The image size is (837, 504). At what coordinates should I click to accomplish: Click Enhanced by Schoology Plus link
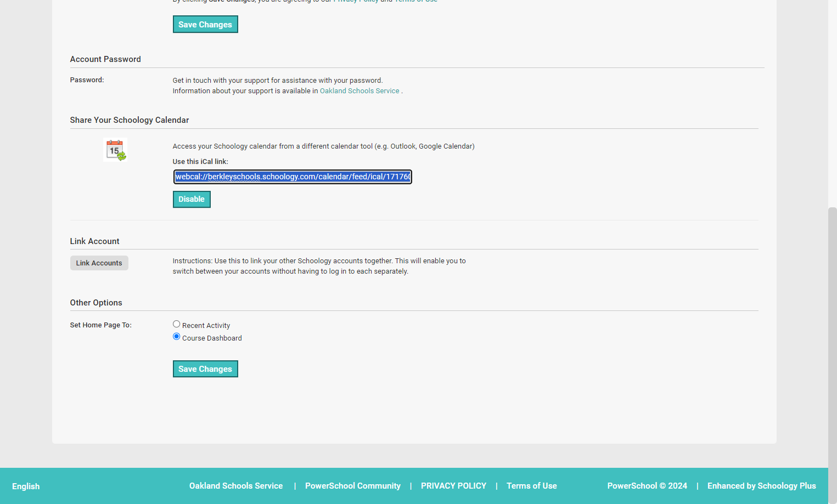[762, 486]
